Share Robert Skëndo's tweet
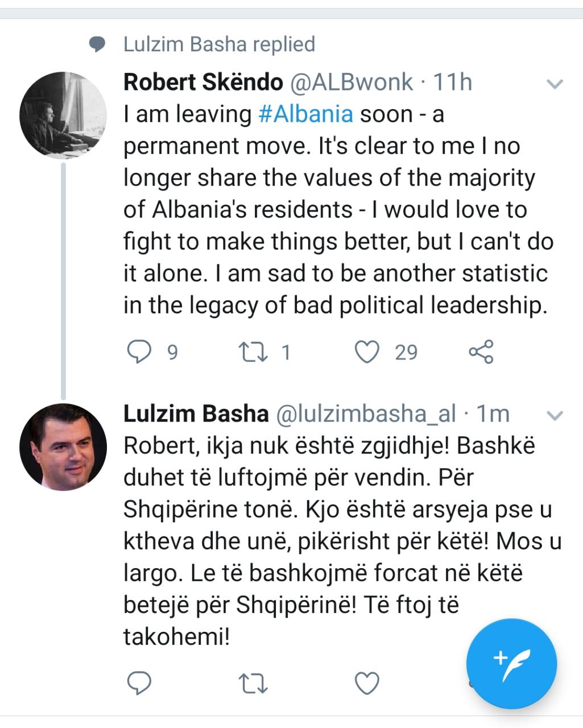583x728 pixels. tap(481, 353)
